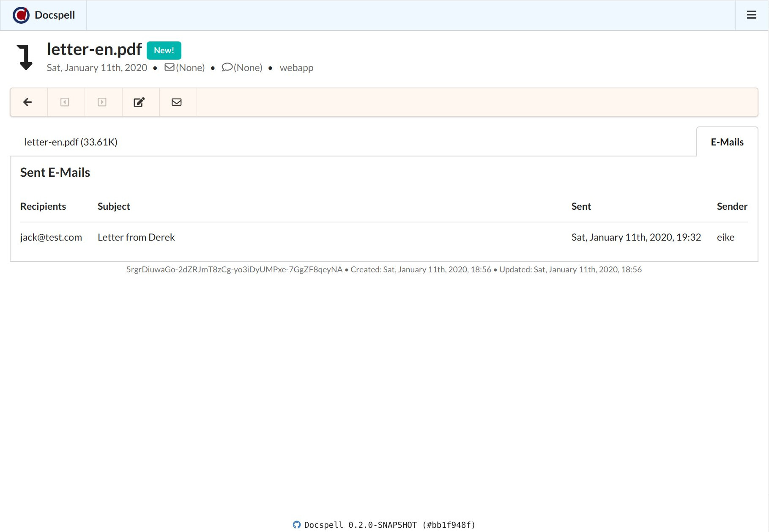
Task: Go to previous item in toolbar
Action: (65, 102)
